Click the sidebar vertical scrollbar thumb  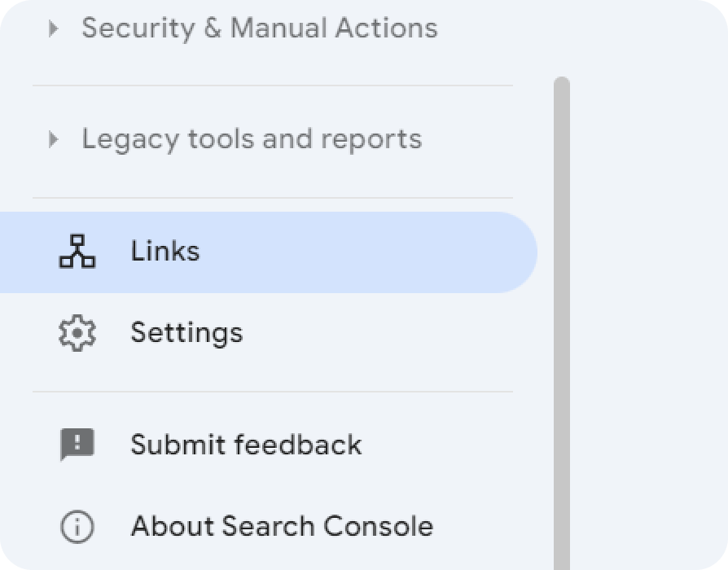(562, 323)
